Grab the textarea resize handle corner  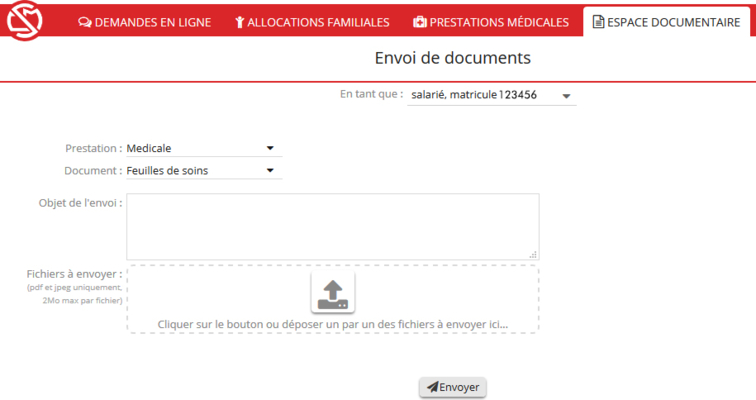pos(533,255)
